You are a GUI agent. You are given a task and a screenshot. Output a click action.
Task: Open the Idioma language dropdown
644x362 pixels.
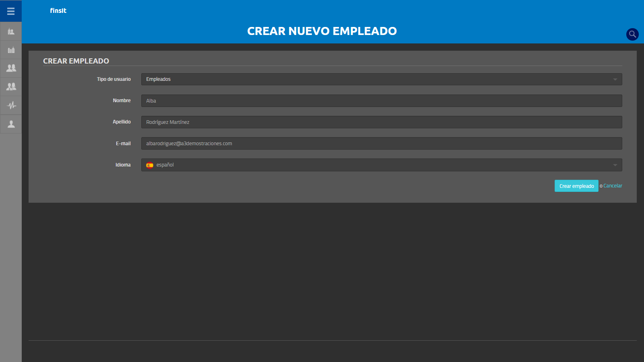[x=382, y=165]
